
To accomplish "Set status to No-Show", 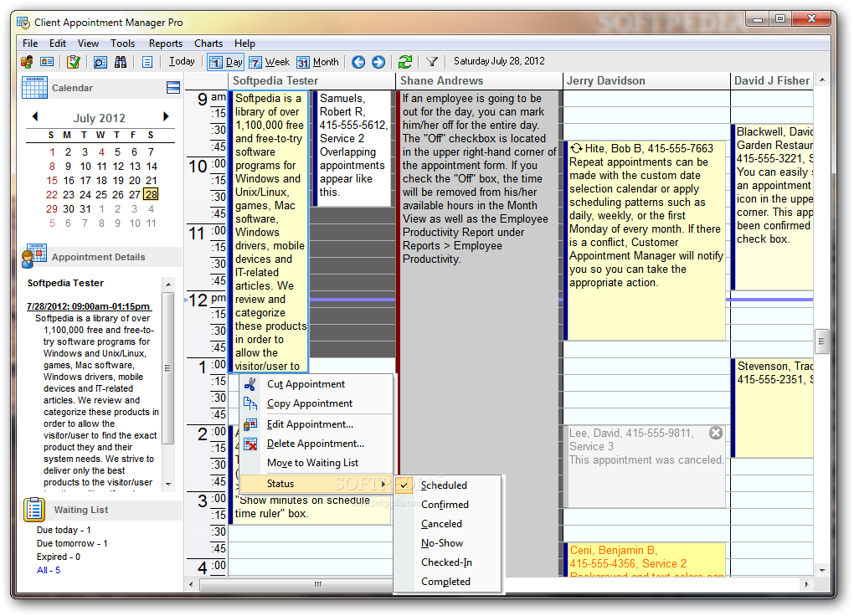I will (x=446, y=543).
